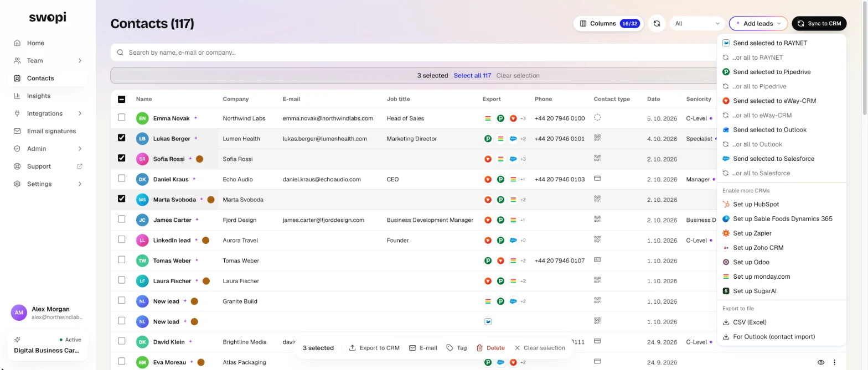The image size is (868, 370).
Task: Click the Alex Morgan profile card
Action: pyautogui.click(x=48, y=313)
